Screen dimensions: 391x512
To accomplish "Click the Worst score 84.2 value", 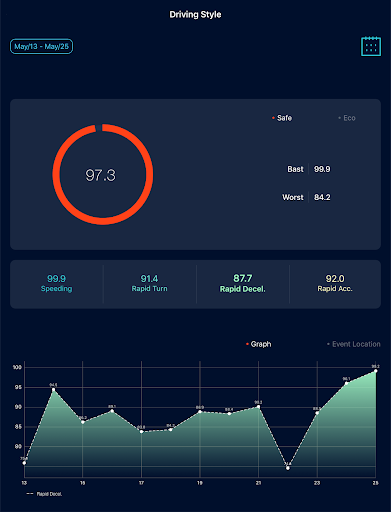I will pyautogui.click(x=322, y=197).
